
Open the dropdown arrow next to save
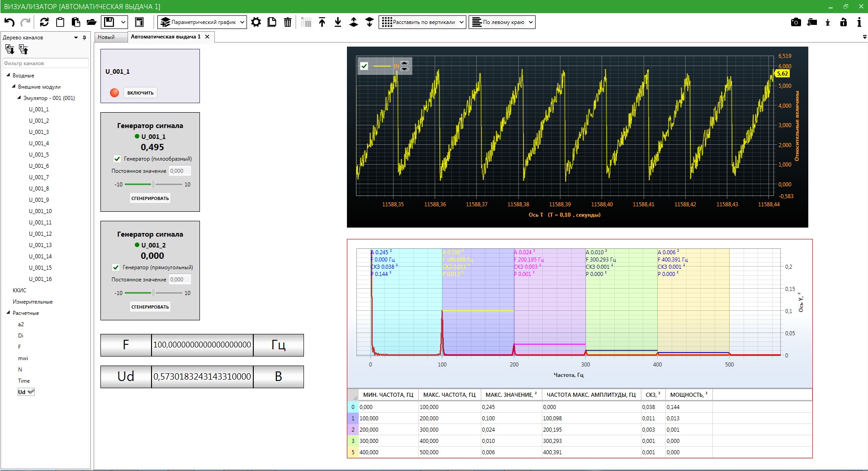tap(123, 22)
